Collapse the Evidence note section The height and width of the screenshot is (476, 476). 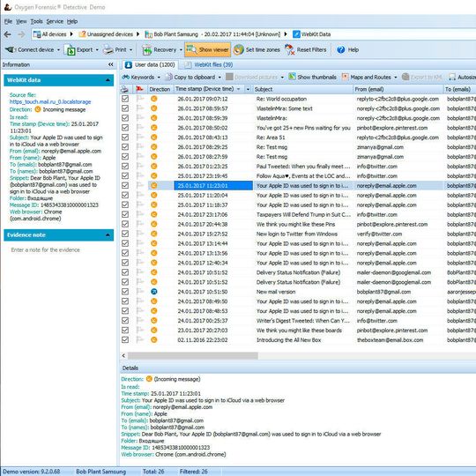point(108,235)
